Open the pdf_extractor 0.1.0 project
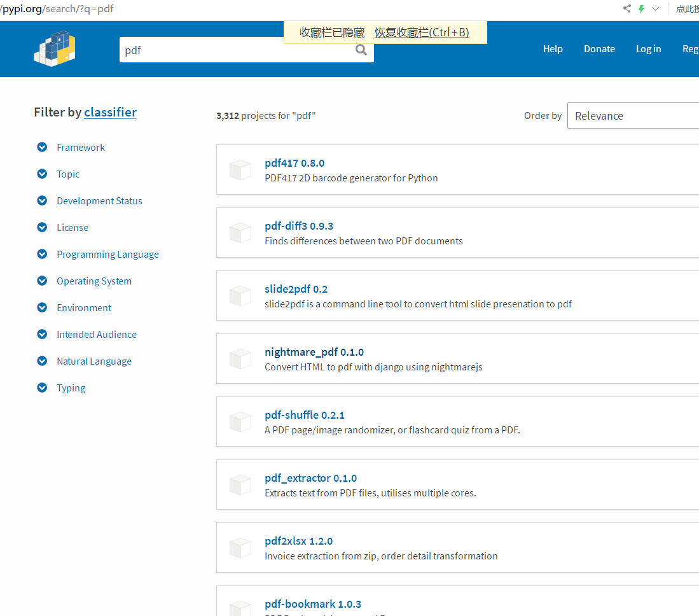Viewport: 699px width, 616px height. click(311, 478)
